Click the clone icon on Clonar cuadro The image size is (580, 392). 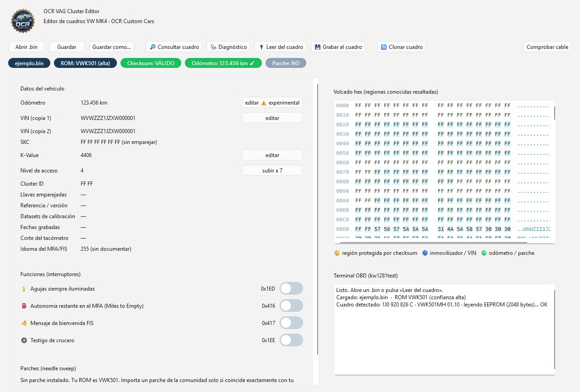pos(384,47)
